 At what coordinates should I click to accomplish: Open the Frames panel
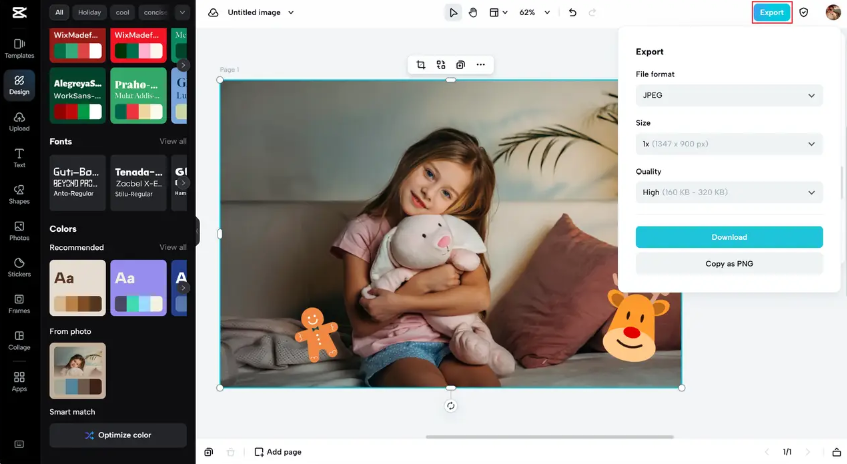pos(19,304)
